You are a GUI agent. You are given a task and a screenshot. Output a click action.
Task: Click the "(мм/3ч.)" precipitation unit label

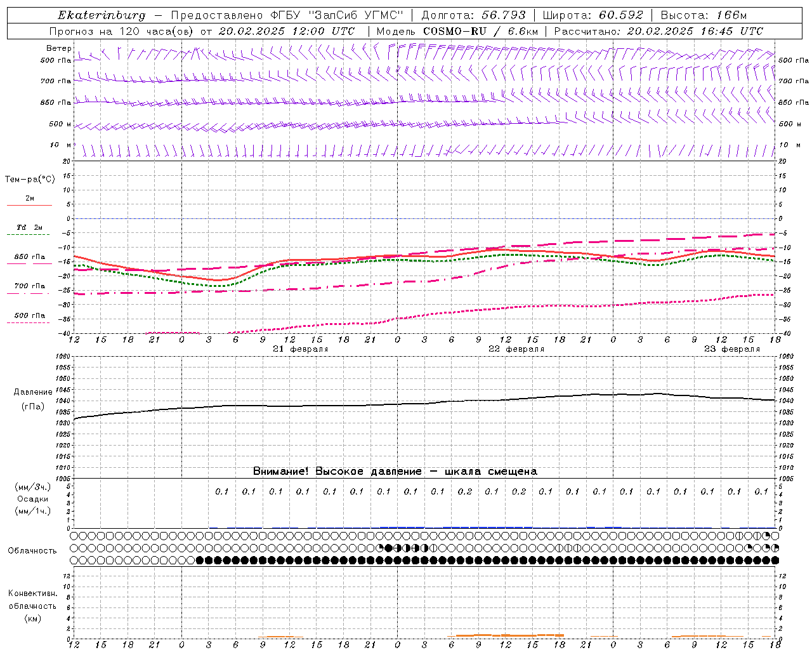click(32, 487)
